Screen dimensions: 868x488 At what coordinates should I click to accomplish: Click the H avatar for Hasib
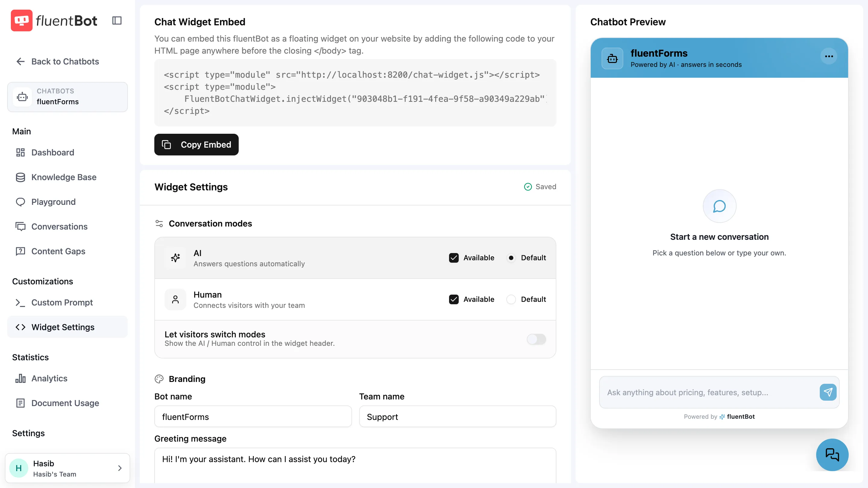click(19, 468)
